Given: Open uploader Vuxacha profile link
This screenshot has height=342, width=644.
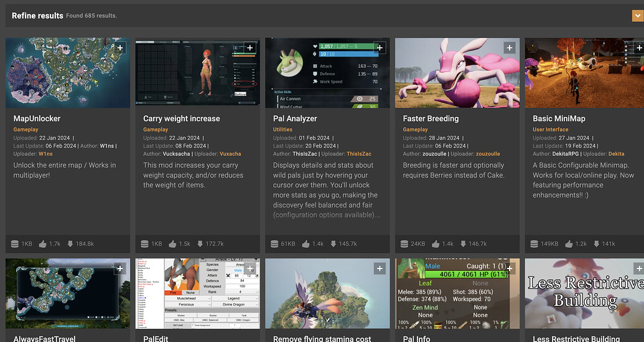Looking at the screenshot, I should coord(230,154).
